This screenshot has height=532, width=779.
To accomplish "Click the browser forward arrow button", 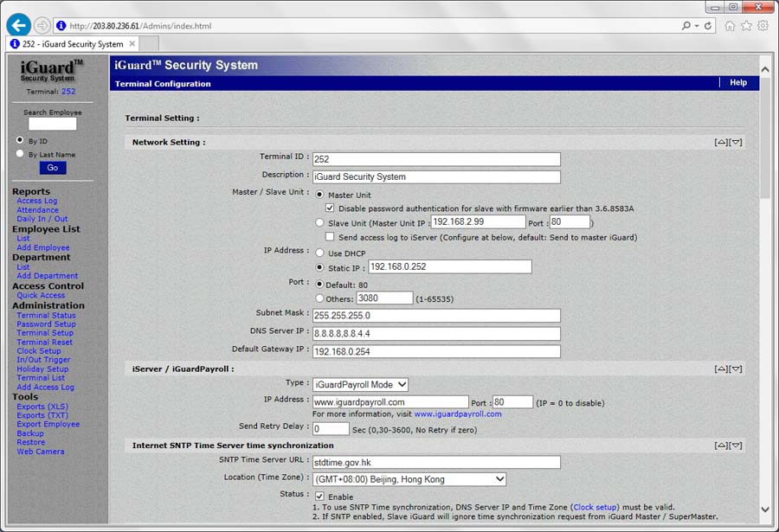I will (42, 25).
